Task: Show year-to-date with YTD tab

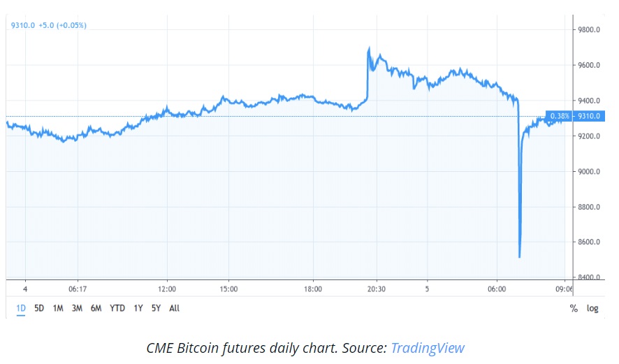Action: tap(118, 308)
